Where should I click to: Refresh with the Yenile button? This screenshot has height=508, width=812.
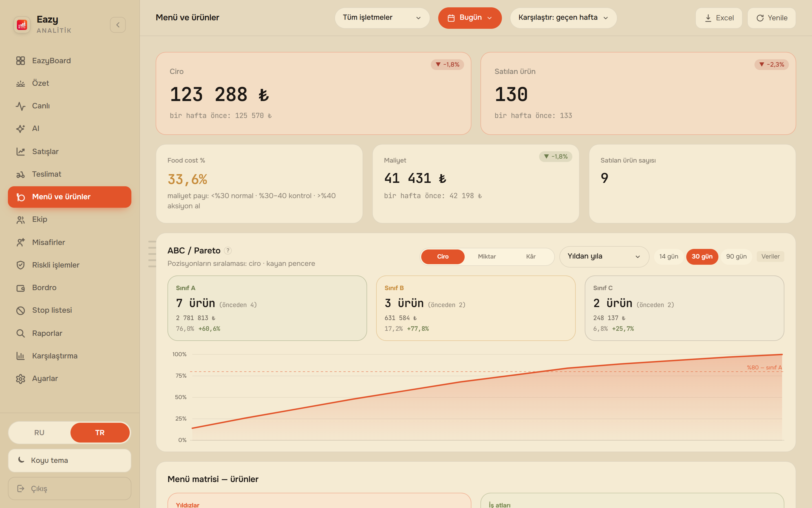click(x=771, y=18)
